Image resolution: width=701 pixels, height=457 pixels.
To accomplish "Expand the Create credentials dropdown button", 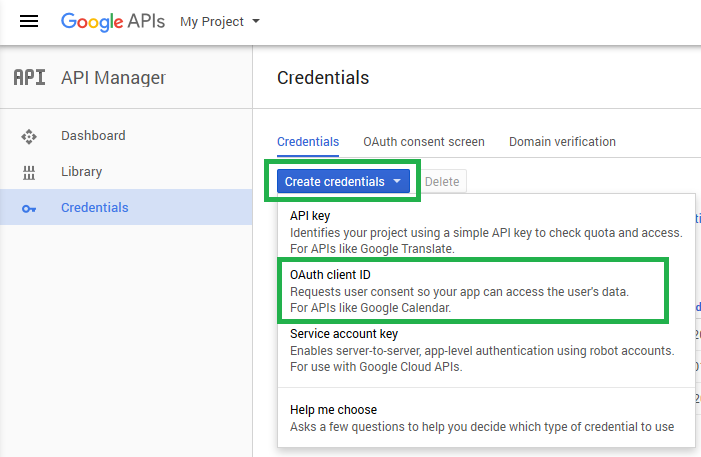I will tap(343, 181).
